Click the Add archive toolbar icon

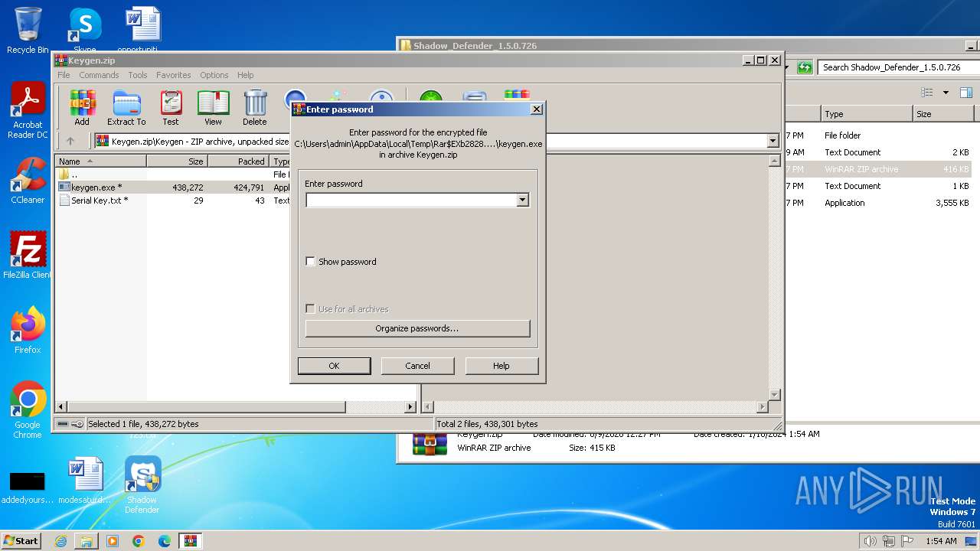pos(82,107)
